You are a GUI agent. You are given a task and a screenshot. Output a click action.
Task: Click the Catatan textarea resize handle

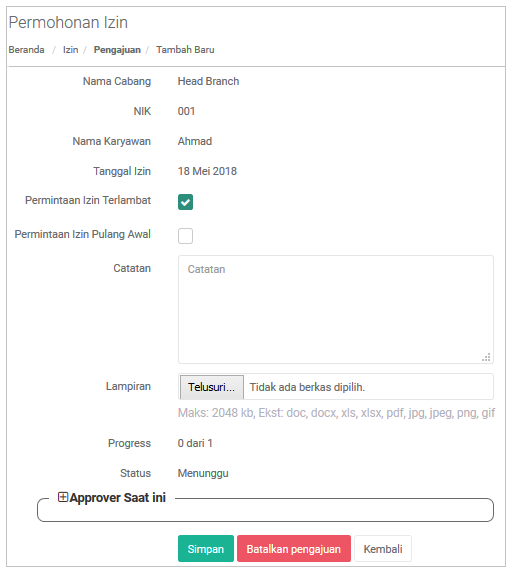486,357
